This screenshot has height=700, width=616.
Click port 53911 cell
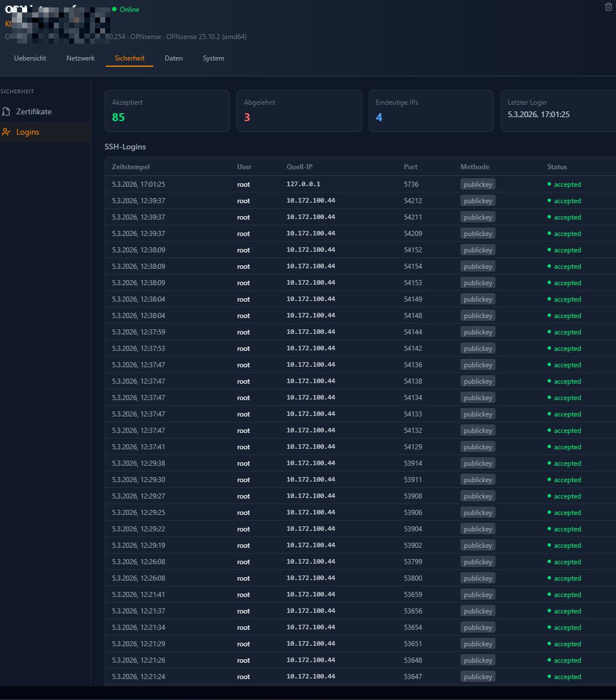click(x=413, y=480)
